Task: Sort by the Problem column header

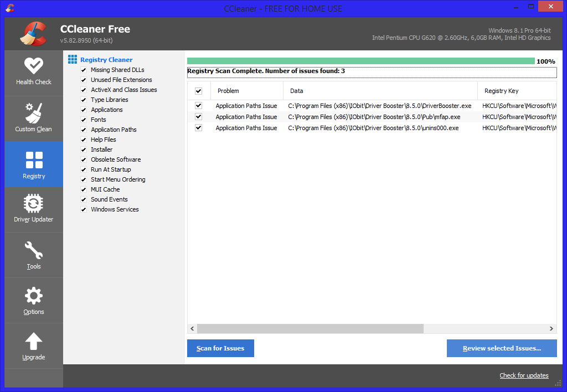Action: pos(247,91)
